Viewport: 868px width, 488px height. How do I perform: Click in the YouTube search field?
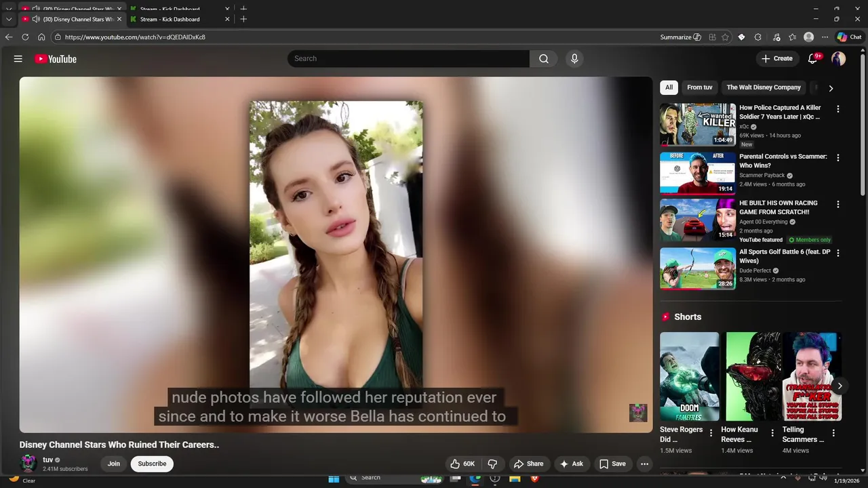click(408, 59)
